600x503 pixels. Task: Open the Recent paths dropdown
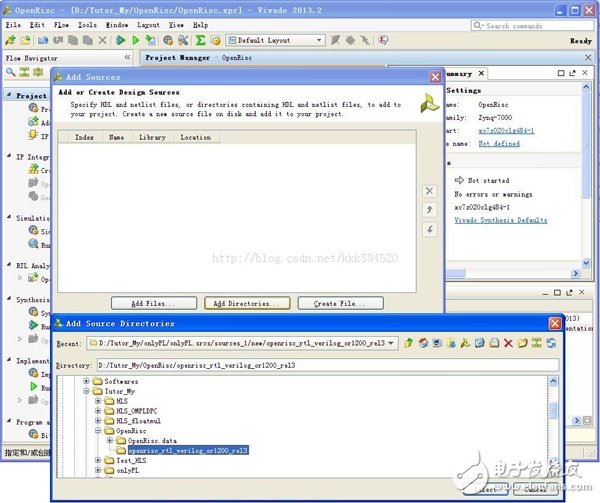[391, 343]
